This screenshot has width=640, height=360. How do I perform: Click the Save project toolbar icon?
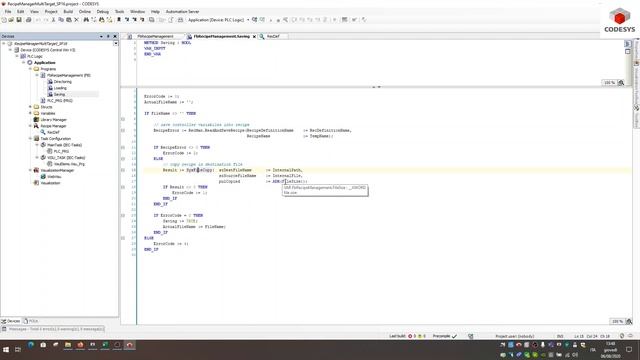point(19,20)
